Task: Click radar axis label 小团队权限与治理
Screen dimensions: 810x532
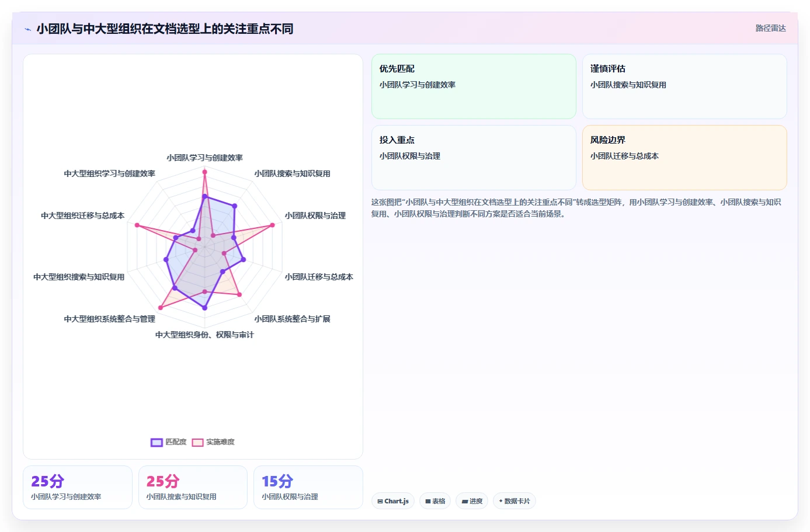Action: [x=315, y=215]
